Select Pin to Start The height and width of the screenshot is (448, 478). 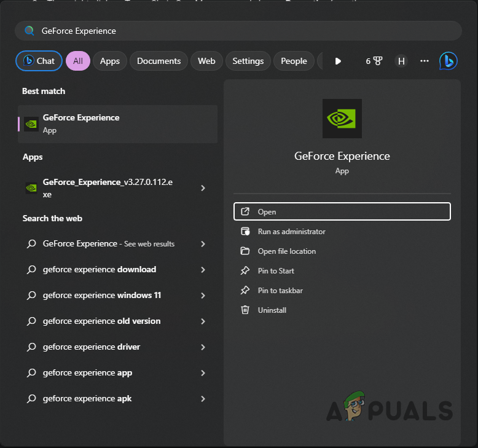coord(342,270)
